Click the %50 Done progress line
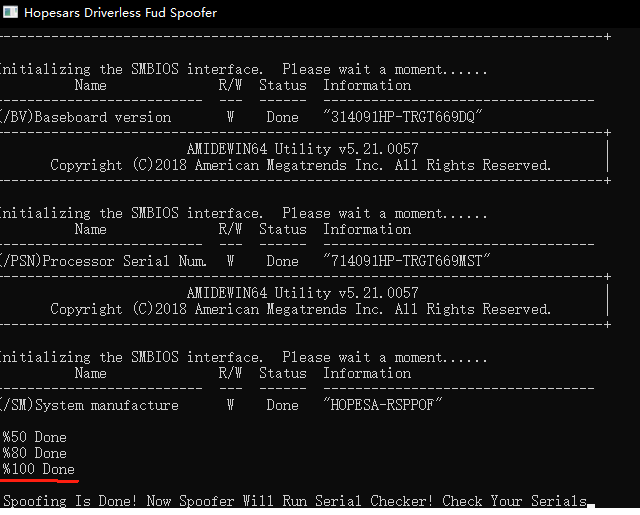Viewport: 640px width, 515px height. tap(35, 437)
